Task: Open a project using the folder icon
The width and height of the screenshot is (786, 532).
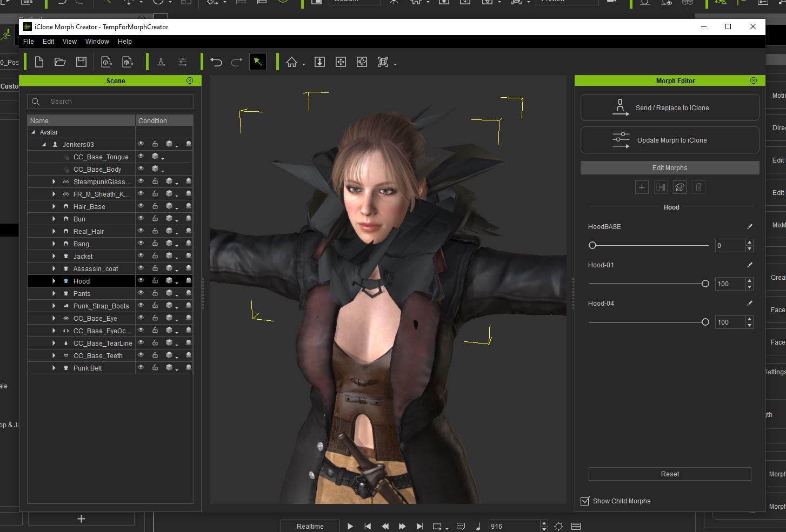Action: [60, 62]
